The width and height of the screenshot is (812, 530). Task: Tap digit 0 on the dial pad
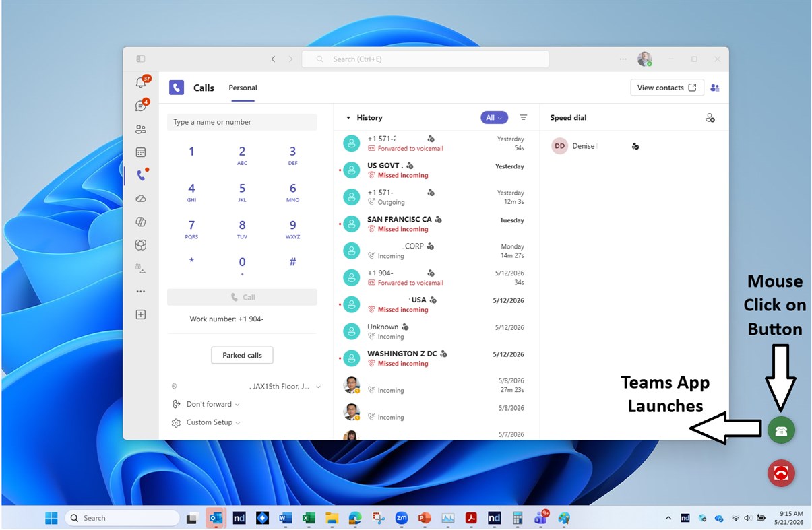coord(242,265)
